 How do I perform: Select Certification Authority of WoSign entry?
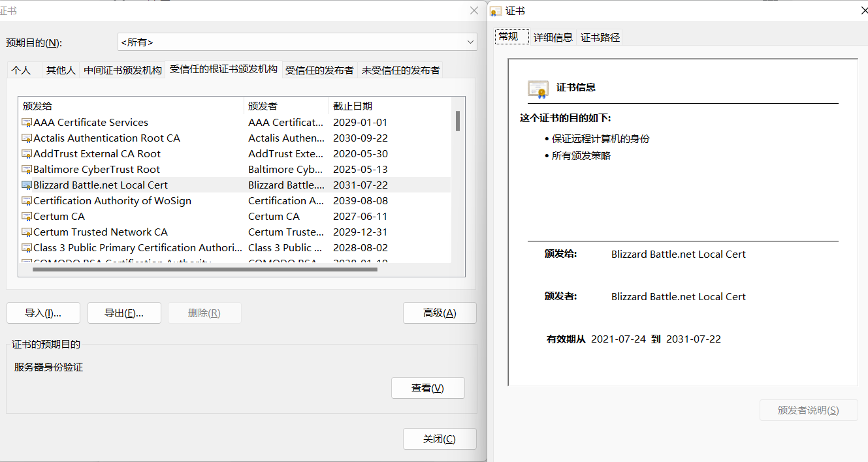[x=112, y=201]
